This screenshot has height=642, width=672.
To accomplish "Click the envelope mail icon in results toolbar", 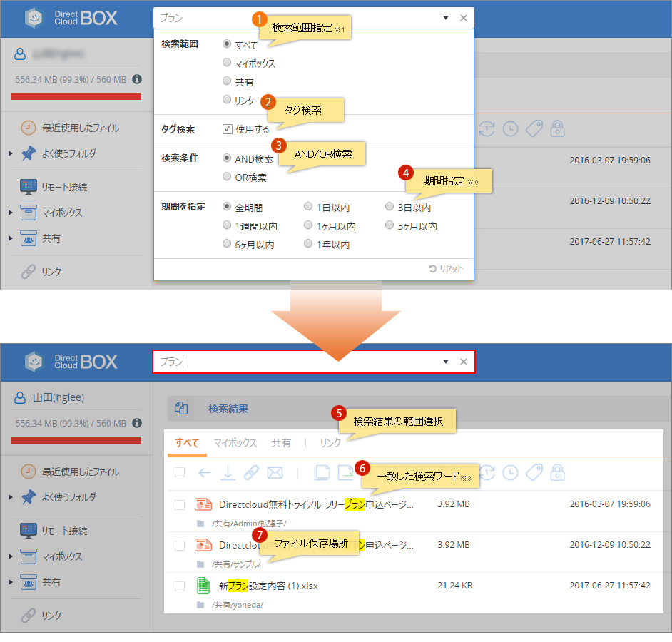I will tap(275, 472).
